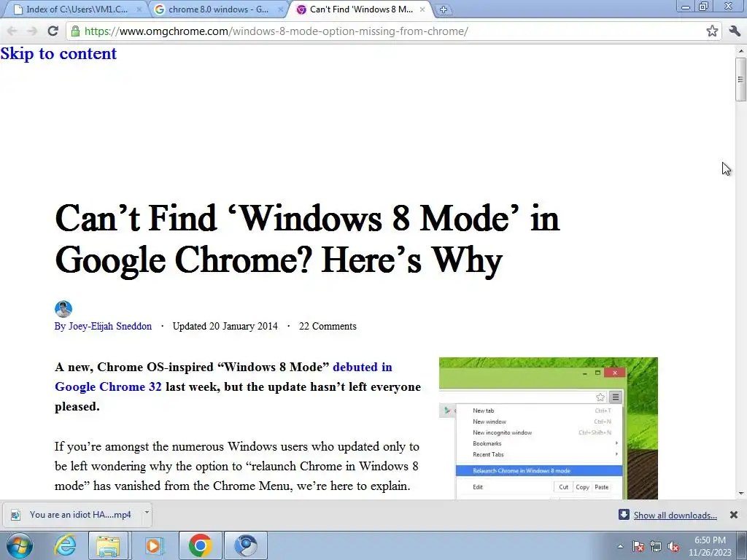Click the Updated 20 January 2014 date
This screenshot has height=560, width=747.
(225, 326)
